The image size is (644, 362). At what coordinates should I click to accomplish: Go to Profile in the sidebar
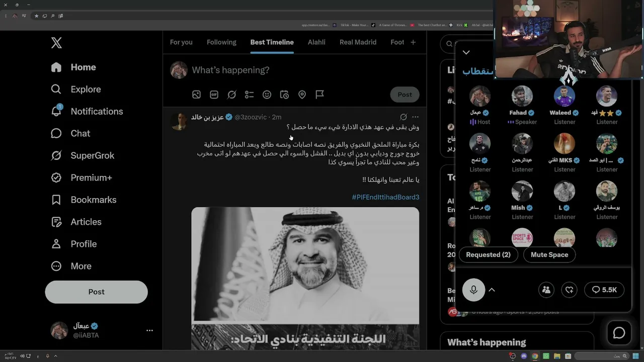pyautogui.click(x=73, y=244)
